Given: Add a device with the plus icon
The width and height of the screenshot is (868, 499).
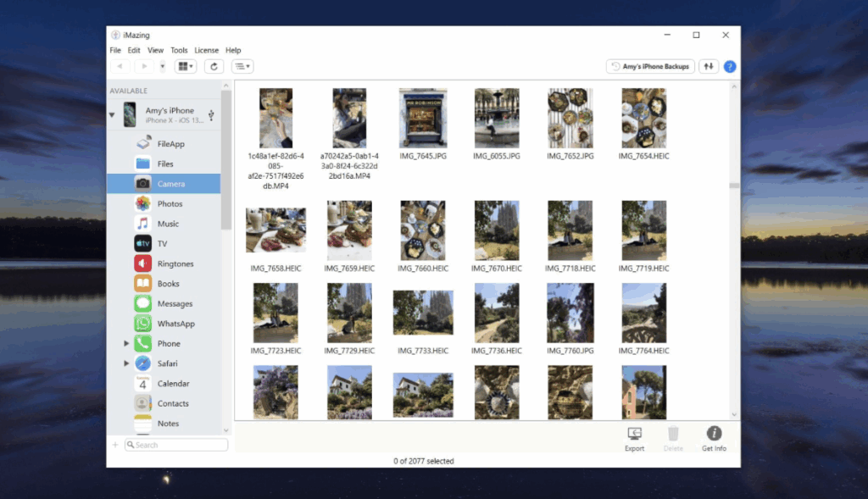Looking at the screenshot, I should click(115, 445).
